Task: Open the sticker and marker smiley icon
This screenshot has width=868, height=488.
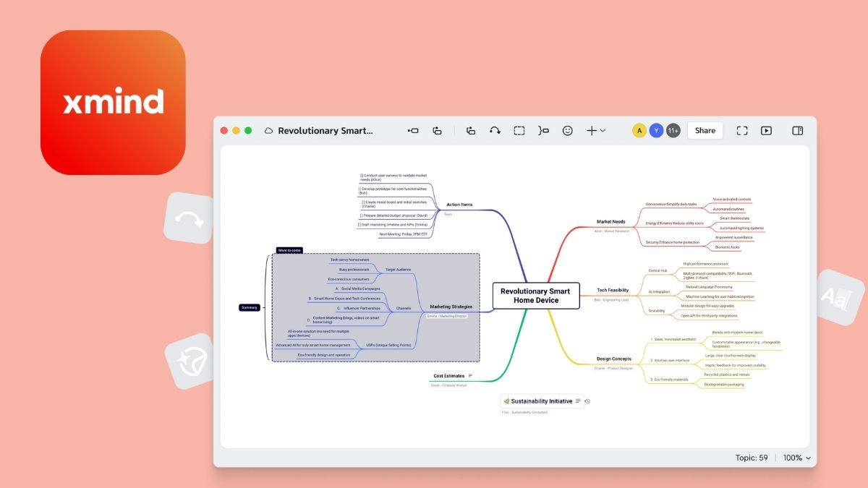Action: tap(568, 131)
